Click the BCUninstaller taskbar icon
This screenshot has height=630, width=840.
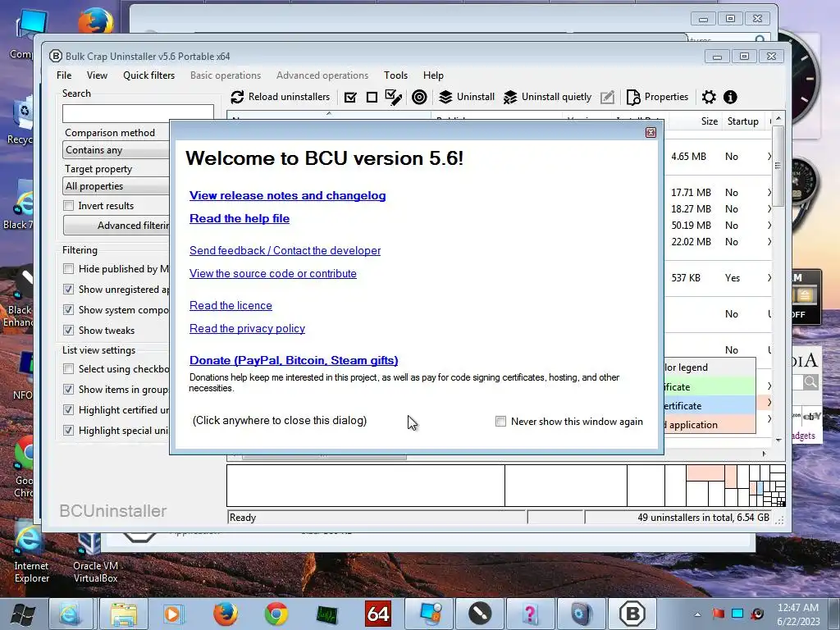[x=632, y=614]
